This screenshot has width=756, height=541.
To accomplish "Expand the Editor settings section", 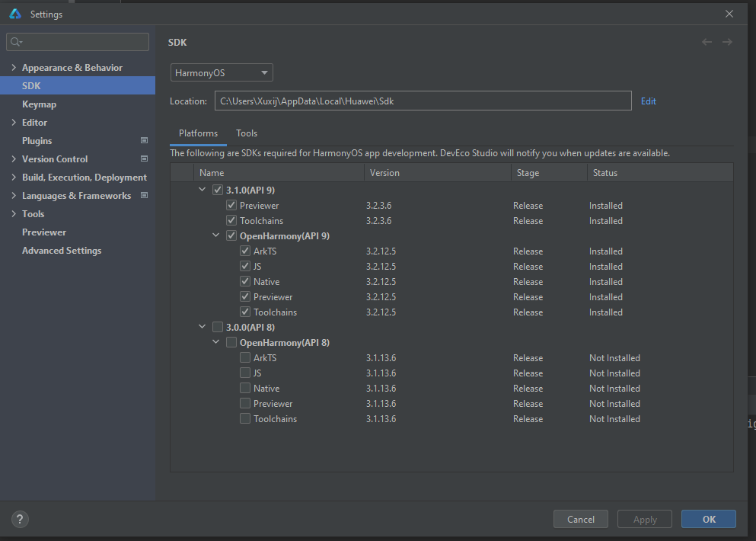I will pos(14,123).
